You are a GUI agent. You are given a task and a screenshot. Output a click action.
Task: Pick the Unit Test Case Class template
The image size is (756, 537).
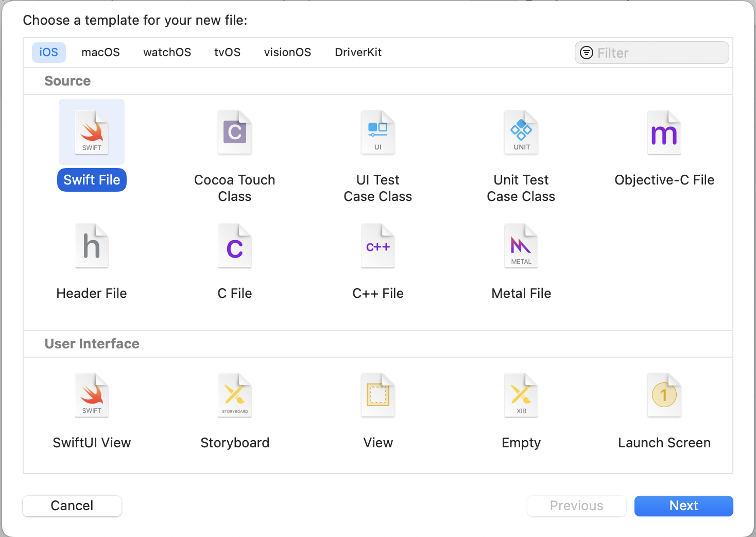coord(521,132)
